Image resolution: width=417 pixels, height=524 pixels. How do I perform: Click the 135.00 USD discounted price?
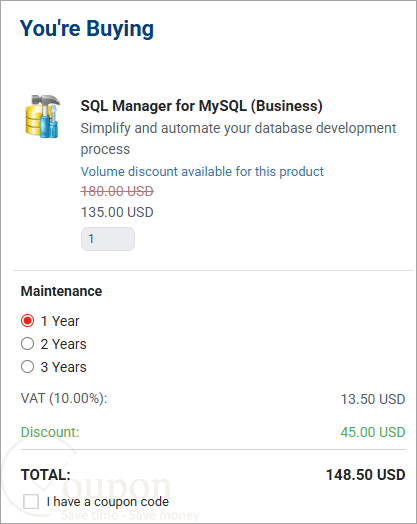tap(117, 212)
